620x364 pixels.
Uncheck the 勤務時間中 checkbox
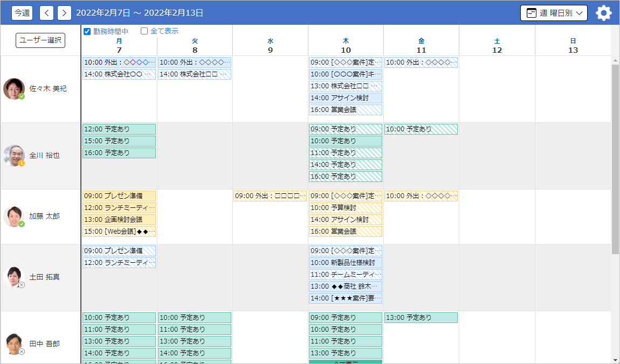point(87,31)
